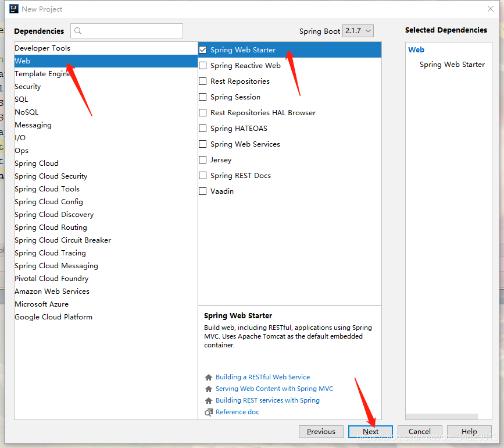This screenshot has height=448, width=504.
Task: Click the Previous button
Action: coord(321,432)
